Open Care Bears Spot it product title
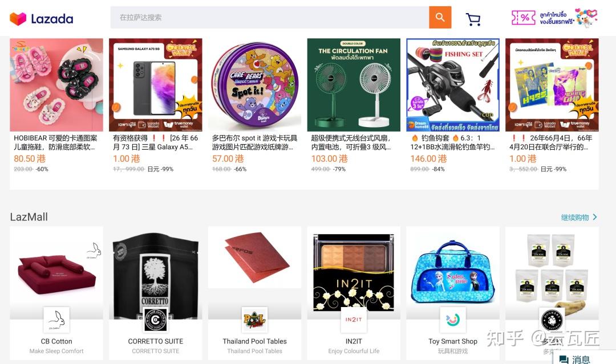This screenshot has height=364, width=616. 254,142
